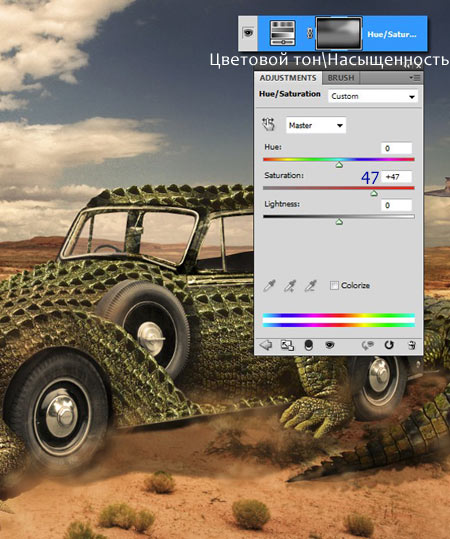Click the return to adjustment list arrow
The height and width of the screenshot is (539, 450).
click(x=266, y=345)
